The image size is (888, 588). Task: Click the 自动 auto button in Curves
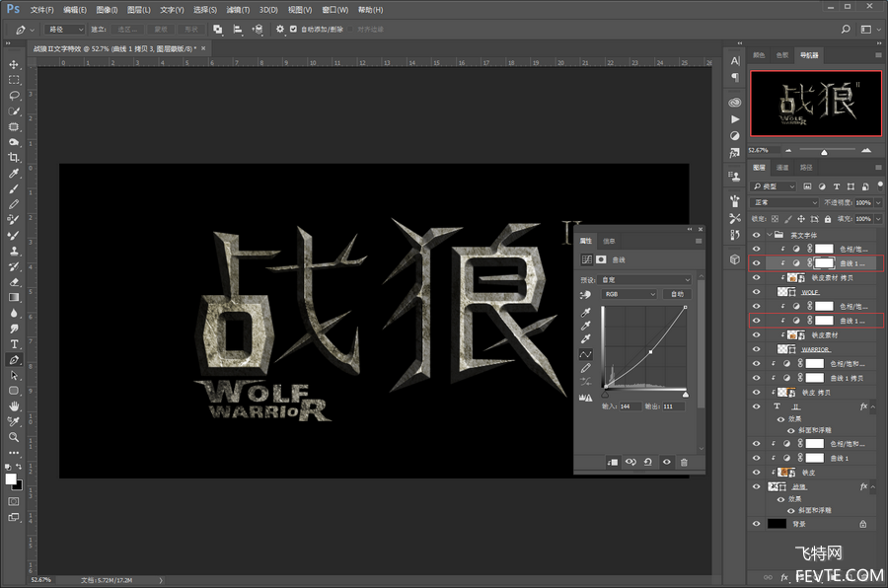point(677,294)
